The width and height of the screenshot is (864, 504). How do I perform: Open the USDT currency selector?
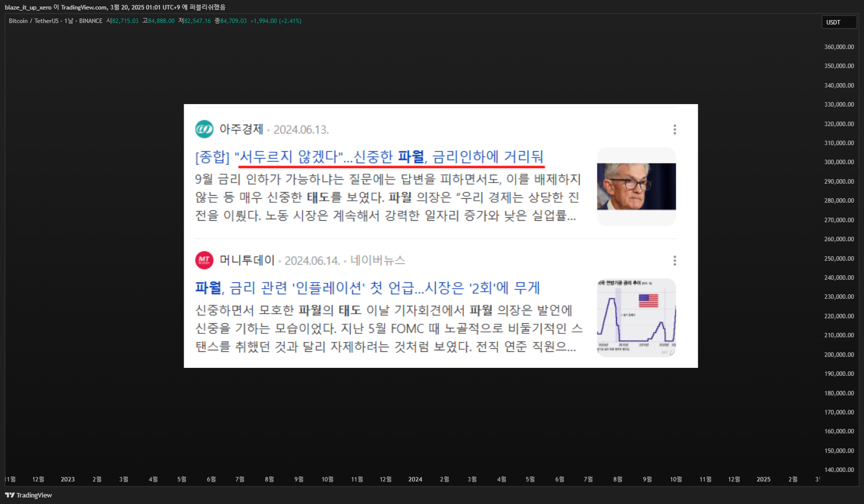click(x=839, y=22)
